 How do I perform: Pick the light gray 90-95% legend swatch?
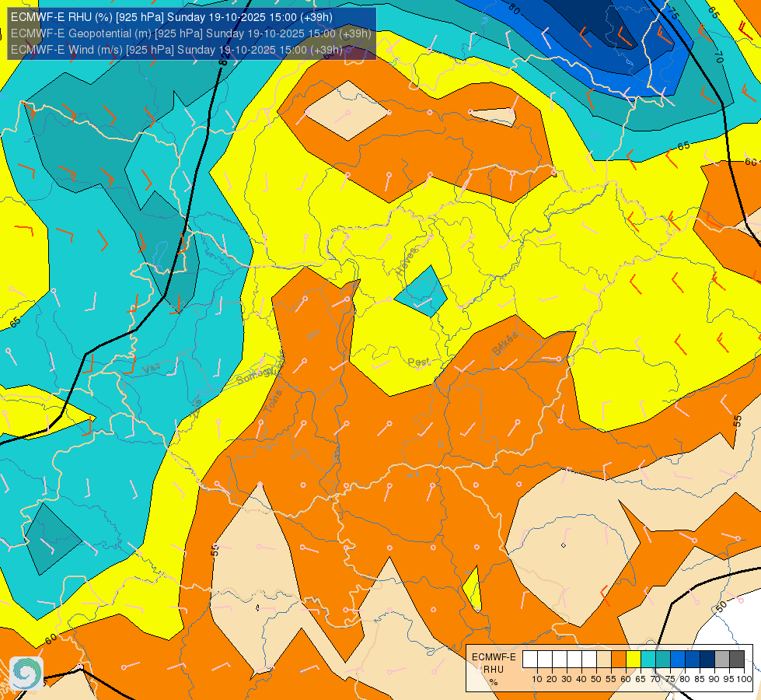point(722,660)
